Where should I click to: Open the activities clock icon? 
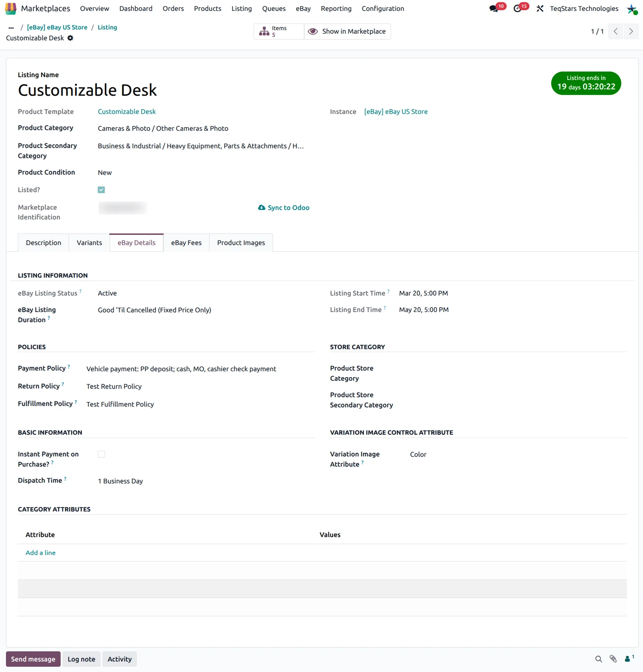517,8
